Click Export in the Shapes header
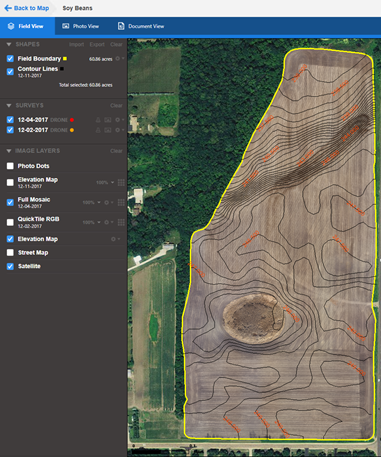The image size is (381, 457). pyautogui.click(x=97, y=44)
